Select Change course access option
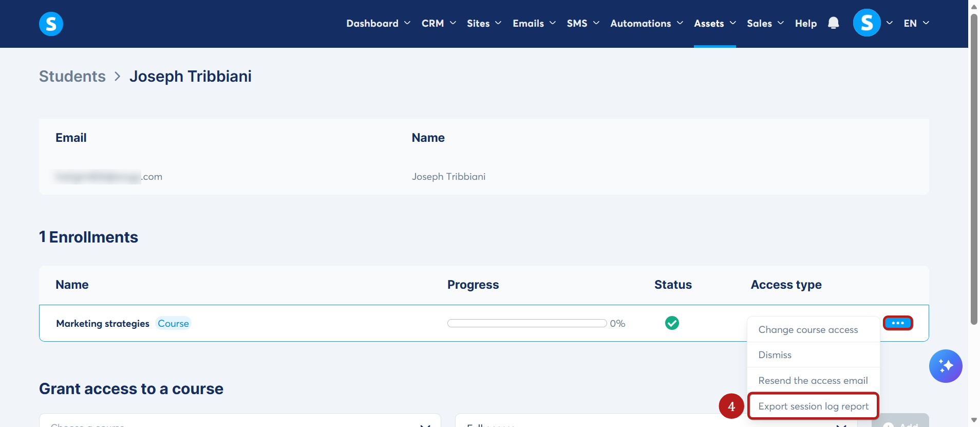Viewport: 980px width, 427px height. pos(814,330)
